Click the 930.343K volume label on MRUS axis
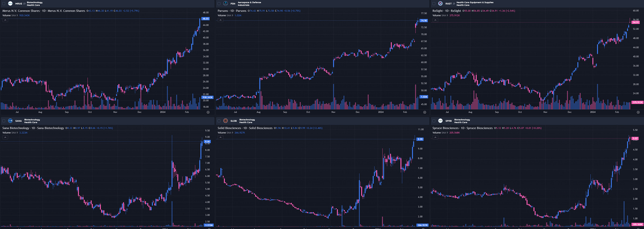The image size is (644, 229). pos(207,97)
